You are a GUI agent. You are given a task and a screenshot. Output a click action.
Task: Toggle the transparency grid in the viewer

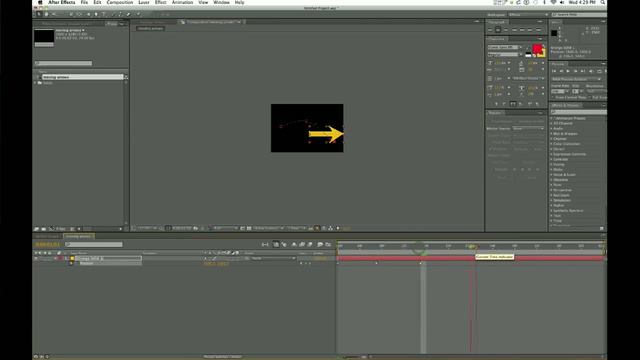[x=249, y=228]
